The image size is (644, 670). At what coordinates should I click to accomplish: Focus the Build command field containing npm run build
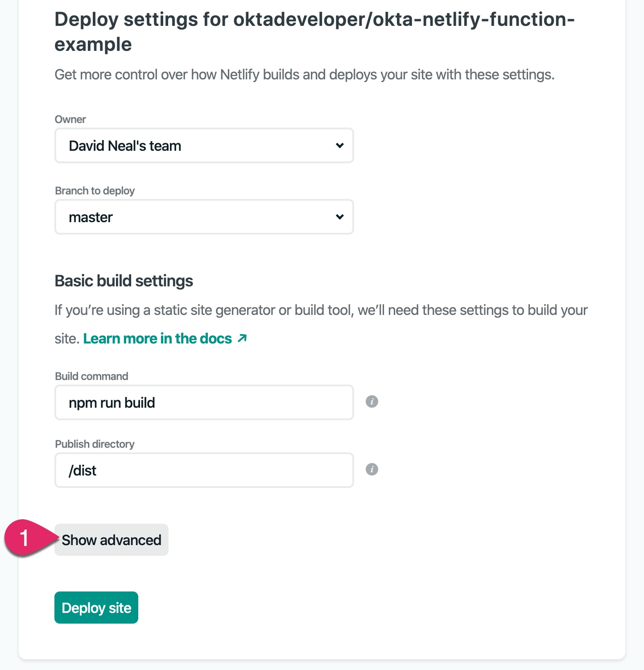coord(204,402)
